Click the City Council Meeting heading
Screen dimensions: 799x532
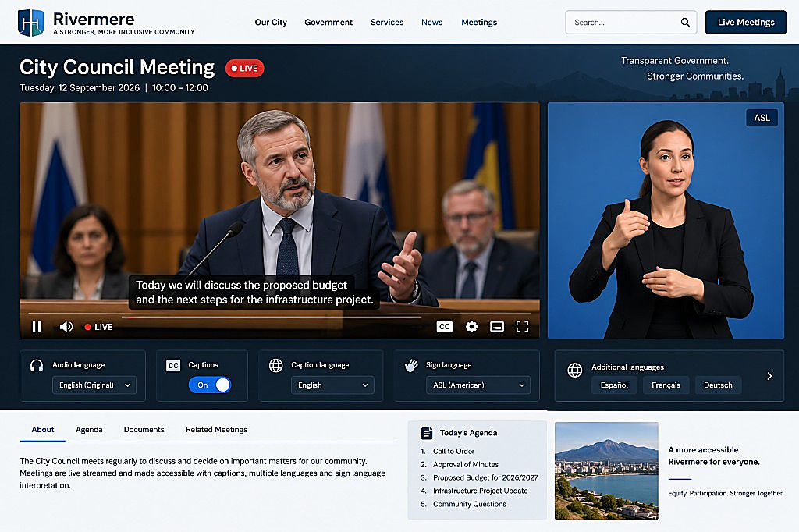[x=117, y=67]
